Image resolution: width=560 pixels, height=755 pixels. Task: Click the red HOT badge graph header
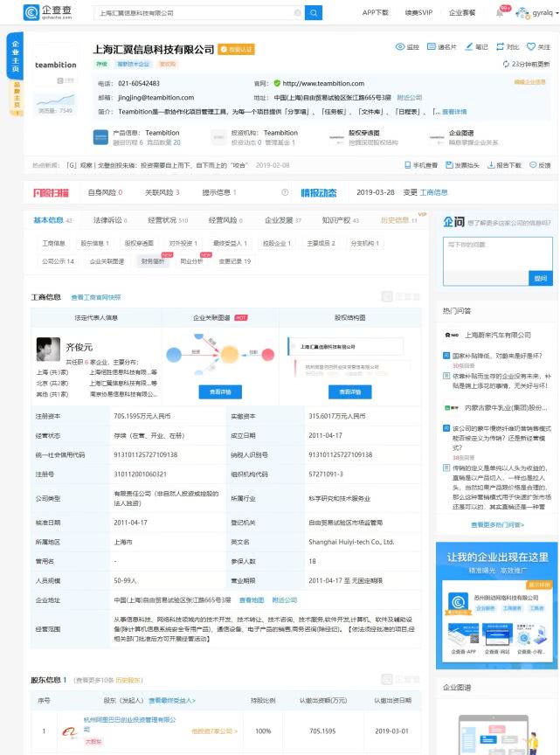point(241,318)
